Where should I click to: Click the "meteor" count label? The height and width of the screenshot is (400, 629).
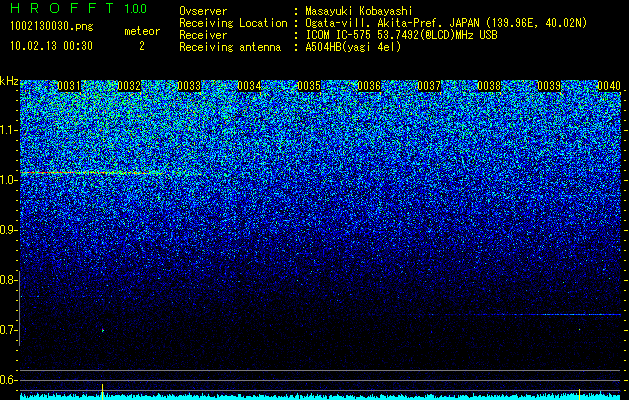tap(142, 31)
